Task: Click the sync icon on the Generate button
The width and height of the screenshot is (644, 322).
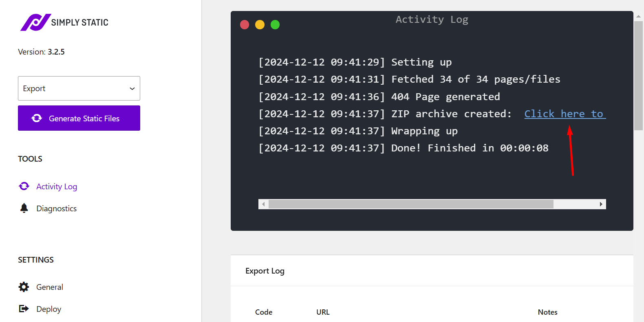Action: click(37, 118)
